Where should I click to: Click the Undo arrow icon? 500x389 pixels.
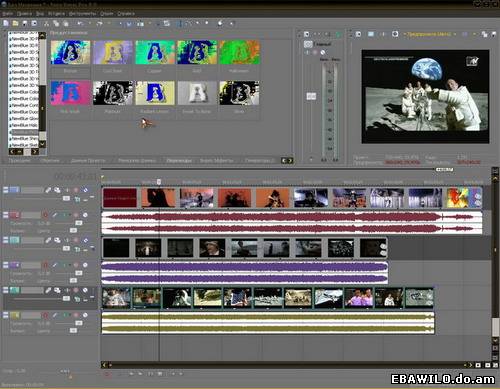(x=80, y=23)
